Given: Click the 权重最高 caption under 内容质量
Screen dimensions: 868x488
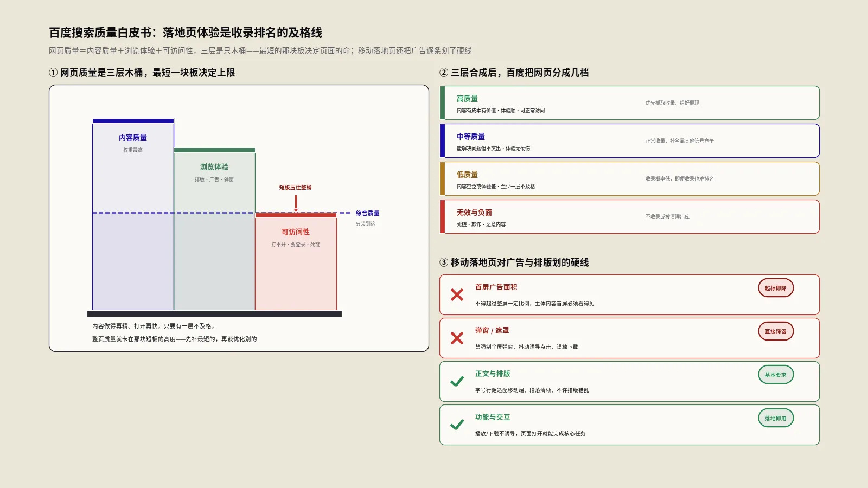Looking at the screenshot, I should pos(133,150).
